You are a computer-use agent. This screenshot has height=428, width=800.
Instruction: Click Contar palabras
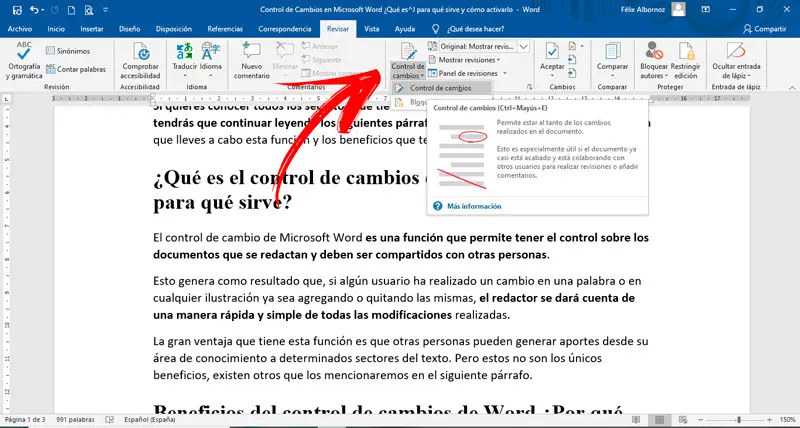76,69
